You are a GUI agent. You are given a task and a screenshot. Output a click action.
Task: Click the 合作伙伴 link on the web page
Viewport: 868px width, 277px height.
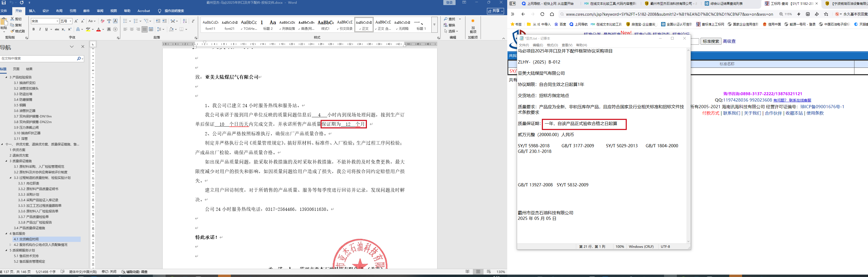coord(773,113)
